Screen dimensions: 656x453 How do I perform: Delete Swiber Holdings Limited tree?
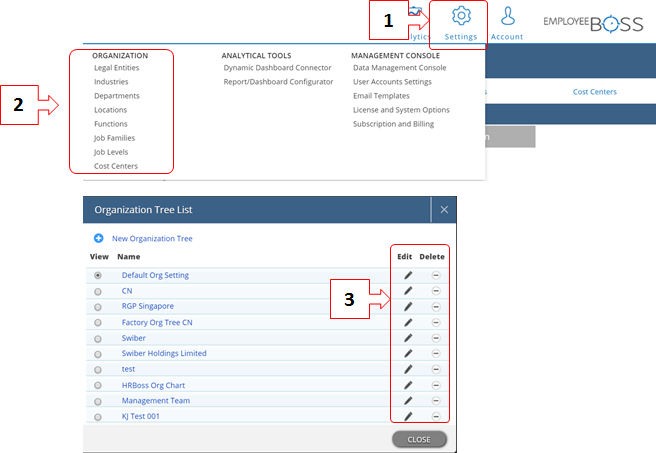point(436,353)
